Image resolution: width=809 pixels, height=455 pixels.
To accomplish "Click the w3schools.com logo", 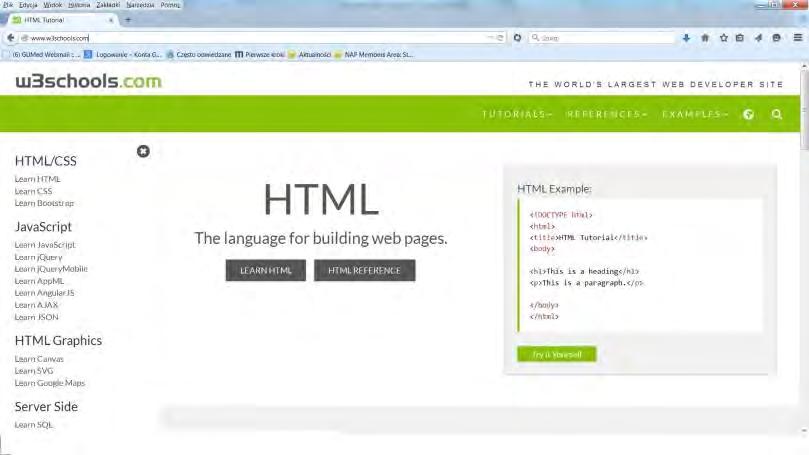I will pos(88,81).
